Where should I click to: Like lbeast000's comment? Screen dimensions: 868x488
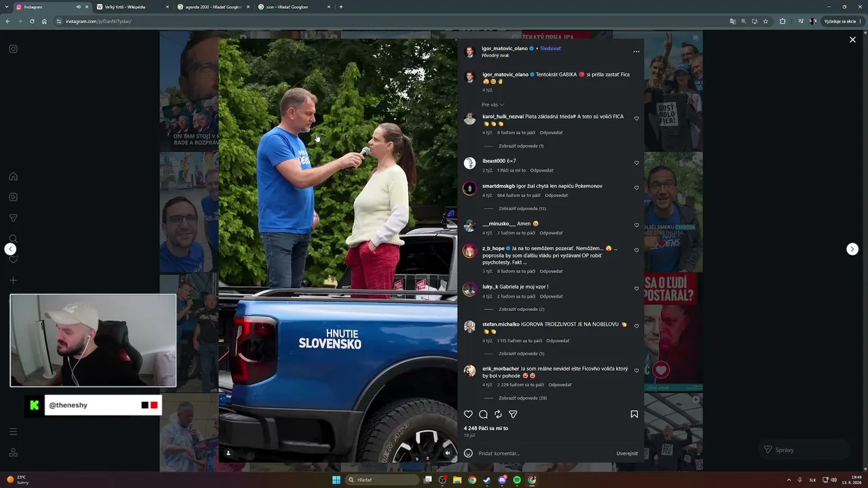click(636, 163)
